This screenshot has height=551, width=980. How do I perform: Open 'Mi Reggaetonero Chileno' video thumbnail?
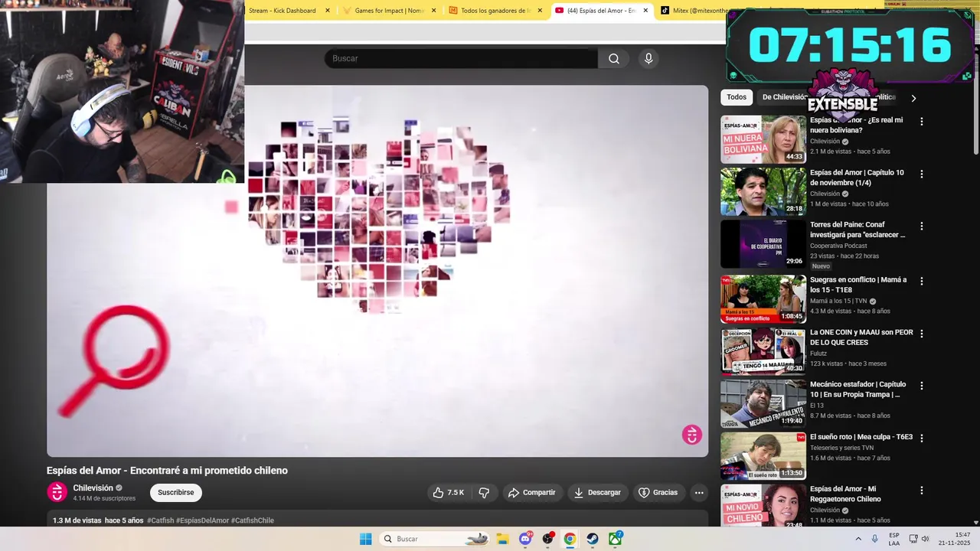pos(763,505)
